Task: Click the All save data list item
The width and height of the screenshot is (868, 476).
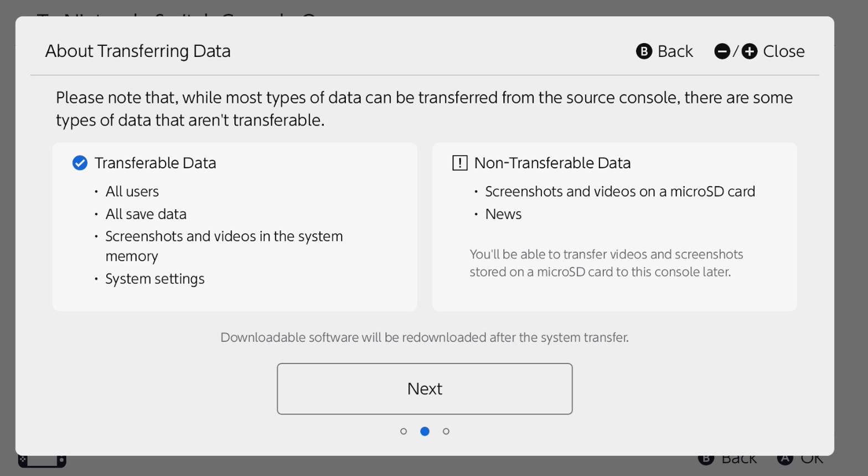Action: (146, 214)
